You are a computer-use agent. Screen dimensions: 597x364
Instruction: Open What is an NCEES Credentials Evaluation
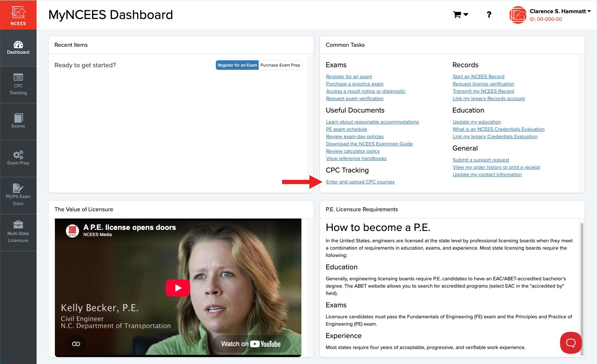pyautogui.click(x=499, y=129)
